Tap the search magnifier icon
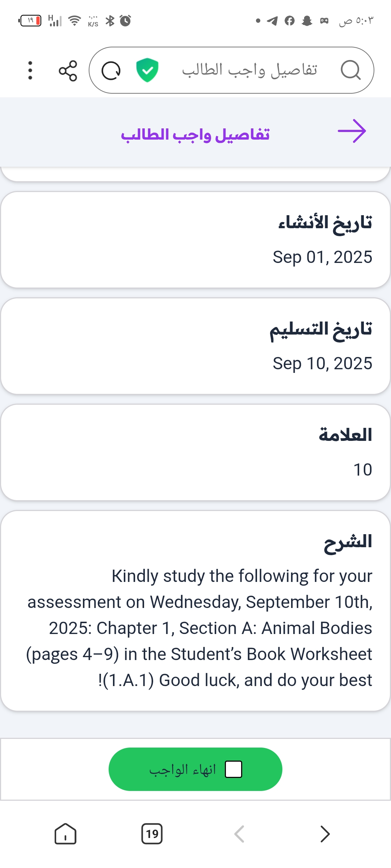The height and width of the screenshot is (868, 391). point(350,70)
